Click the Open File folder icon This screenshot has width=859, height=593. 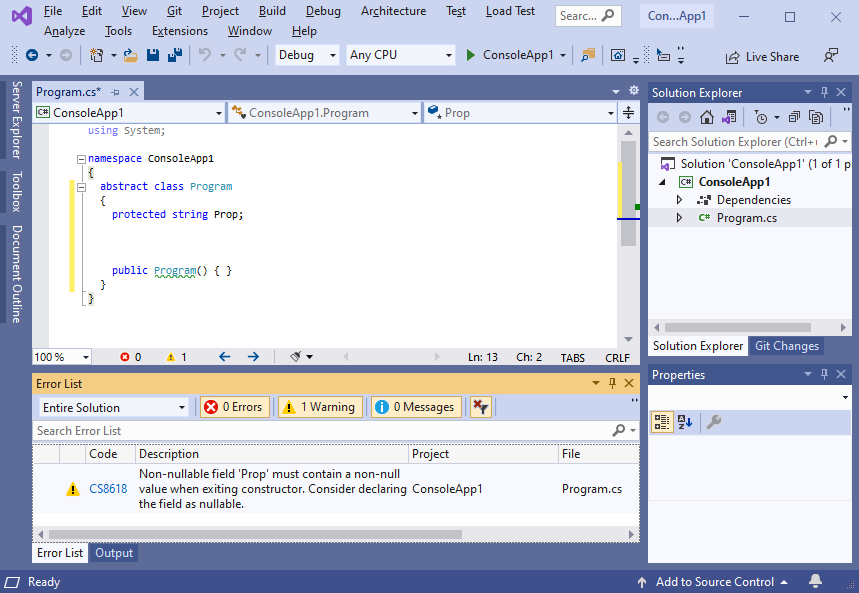pyautogui.click(x=130, y=55)
